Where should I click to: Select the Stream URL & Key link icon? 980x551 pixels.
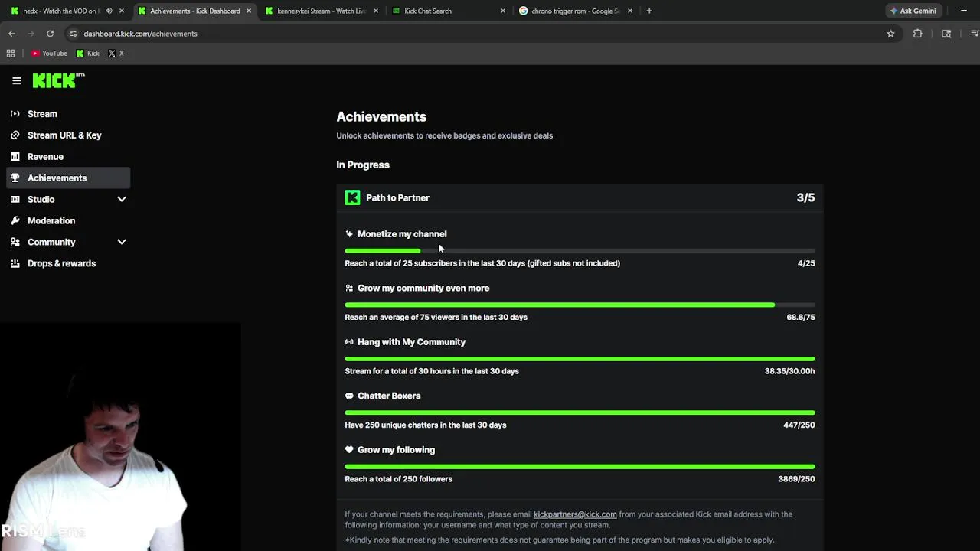[15, 135]
